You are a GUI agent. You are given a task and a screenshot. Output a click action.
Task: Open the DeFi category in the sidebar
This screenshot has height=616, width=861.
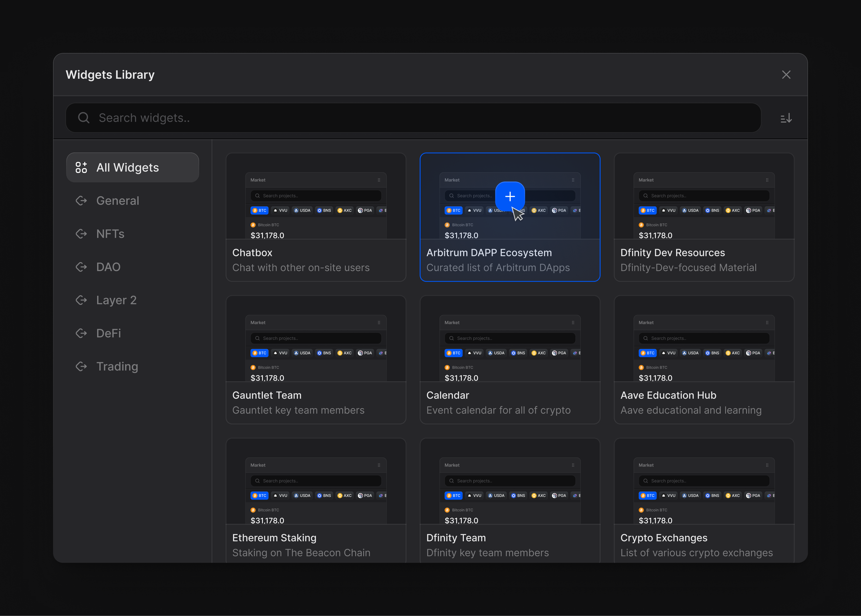coord(108,333)
